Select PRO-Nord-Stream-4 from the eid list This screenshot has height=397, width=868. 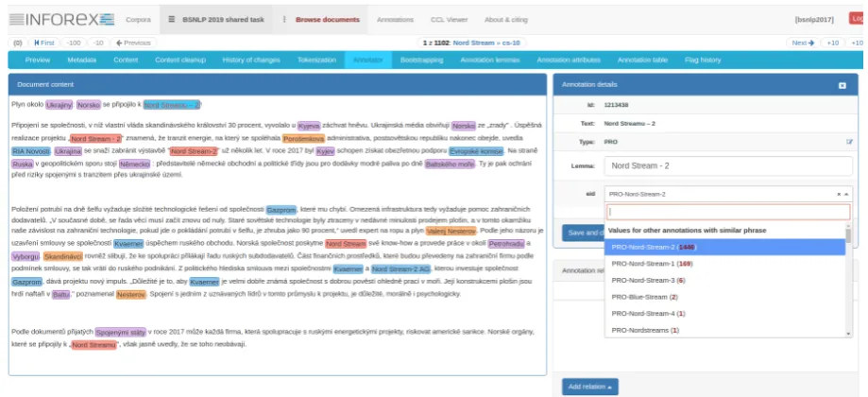click(x=724, y=314)
